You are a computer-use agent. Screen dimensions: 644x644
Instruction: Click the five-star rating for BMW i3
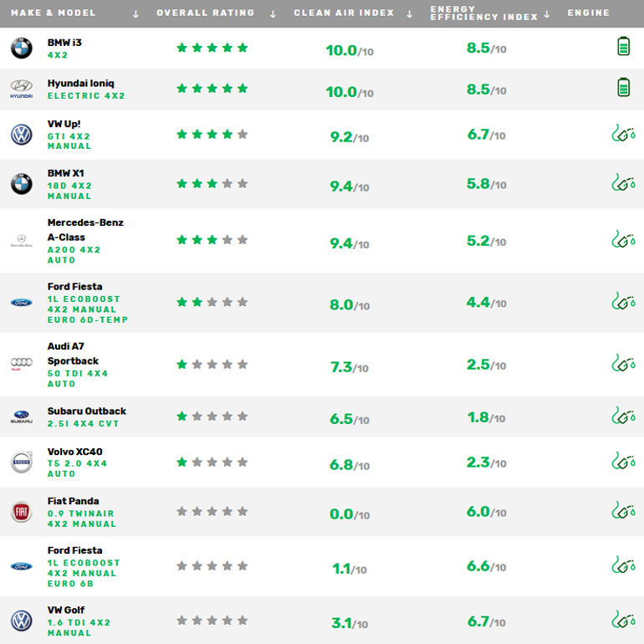click(x=212, y=48)
